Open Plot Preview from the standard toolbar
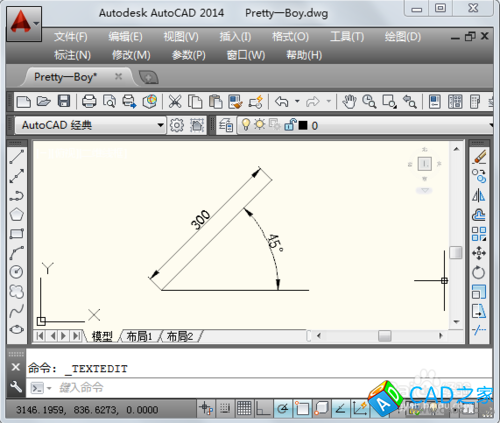Viewport: 500px width, 423px height. [x=109, y=101]
